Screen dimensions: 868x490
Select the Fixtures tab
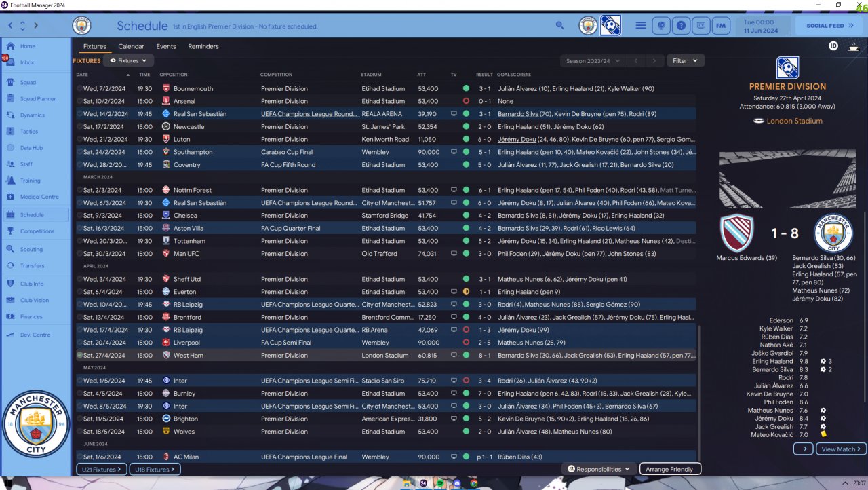click(95, 46)
